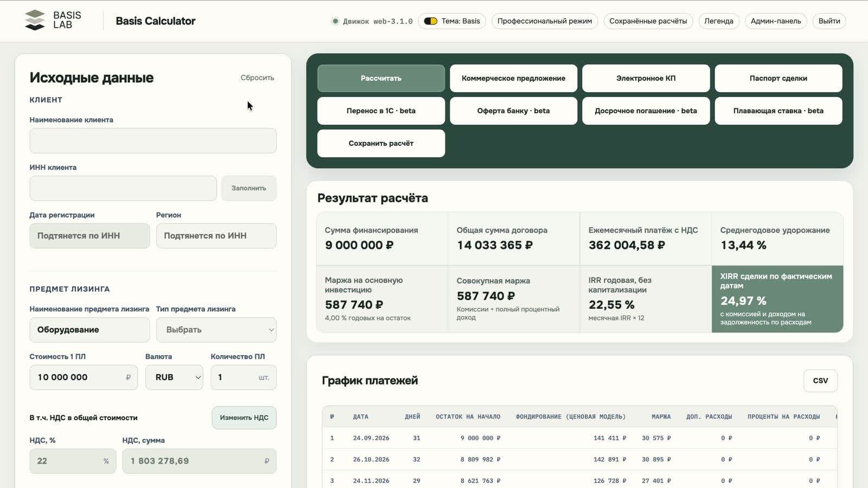Click Оферта банку beta
Viewport: 868px width, 488px height.
click(x=514, y=111)
